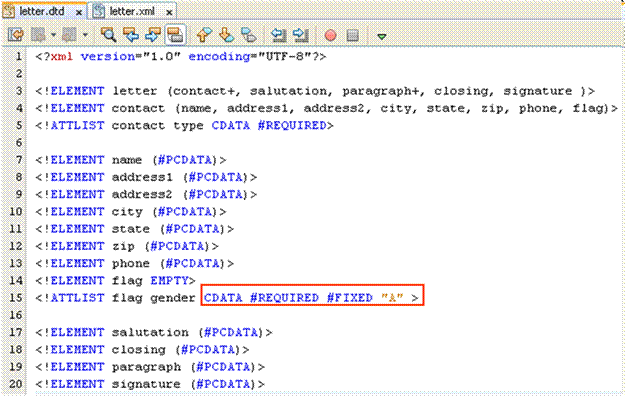Click Find Previous Occurrence icon
Screen dimensions: 625x396
tap(130, 35)
